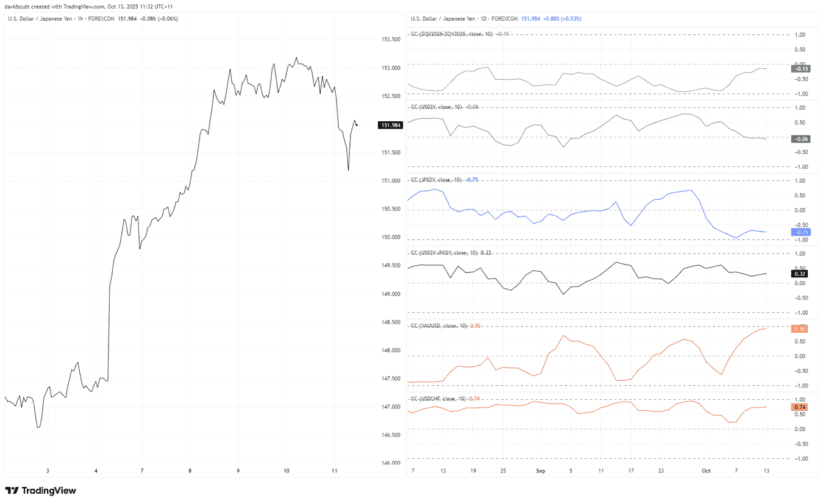Select the 148.000 price axis label

click(391, 350)
